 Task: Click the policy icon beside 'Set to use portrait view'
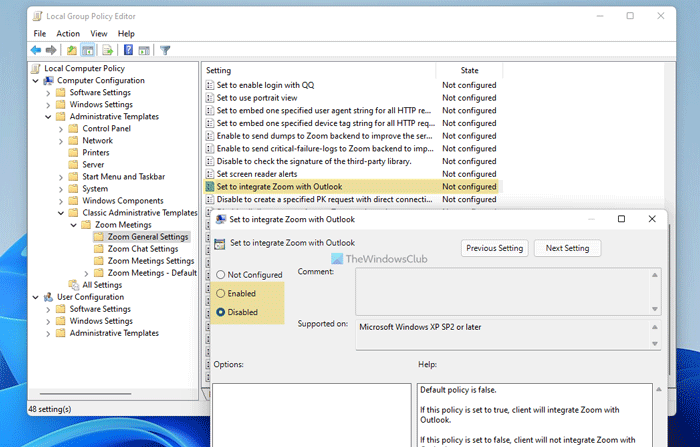[x=209, y=98]
